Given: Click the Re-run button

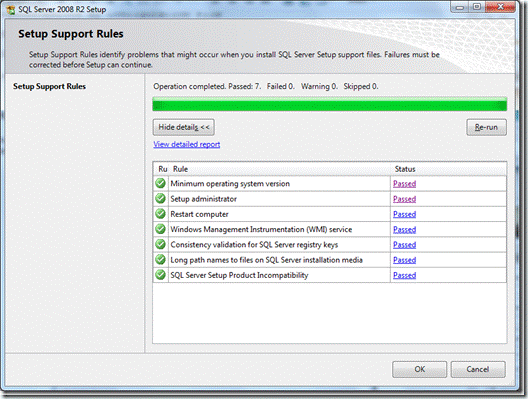Looking at the screenshot, I should point(486,127).
